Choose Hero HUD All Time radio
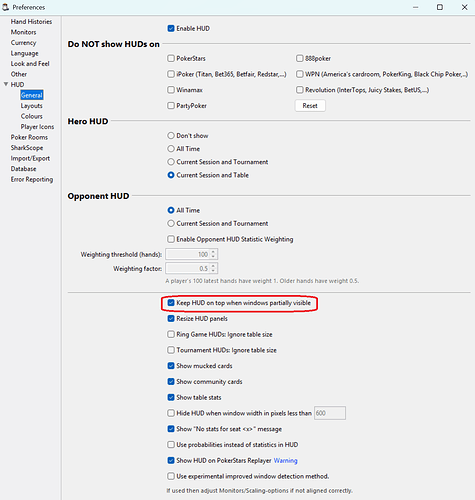This screenshot has height=500, width=475. pos(171,149)
